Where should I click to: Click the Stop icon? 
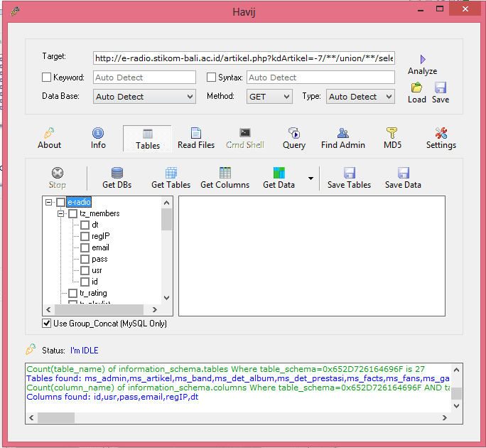click(58, 173)
